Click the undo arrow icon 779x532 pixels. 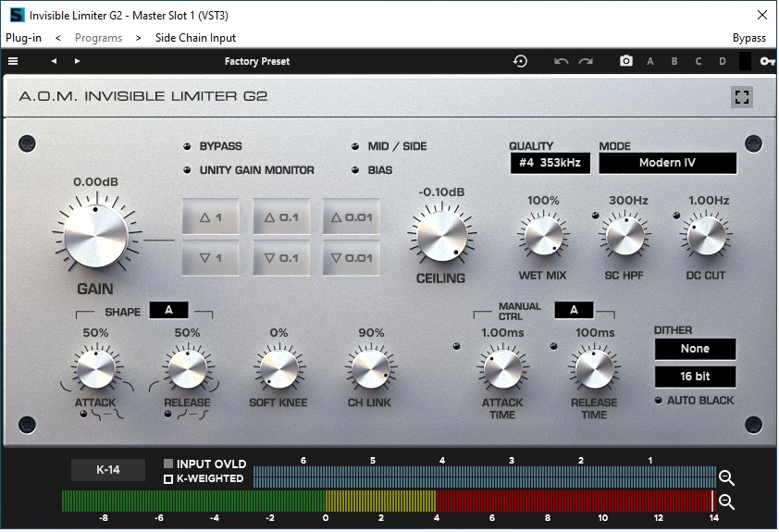[561, 61]
